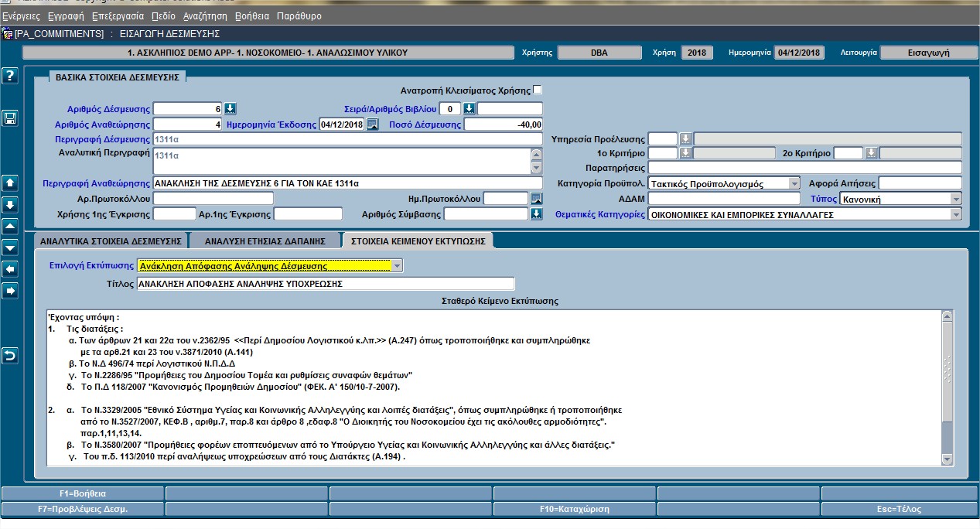Click the last-record down arrow icon
The image size is (980, 529).
(x=10, y=205)
